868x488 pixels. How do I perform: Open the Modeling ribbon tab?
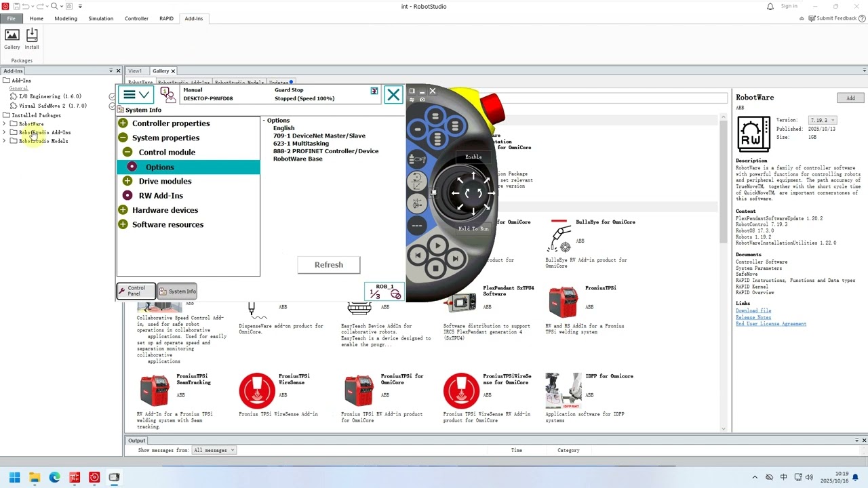coord(66,18)
